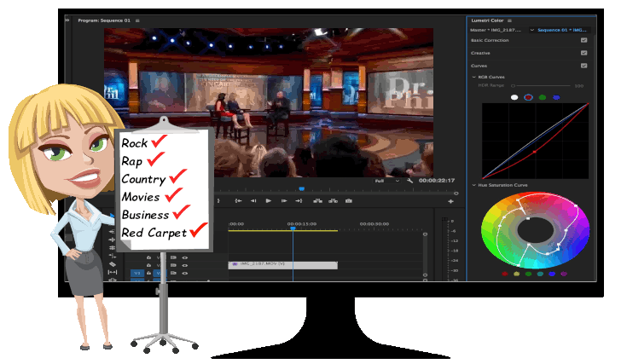Click the Mark Out brace button
The image size is (627, 364).
[x=218, y=201]
